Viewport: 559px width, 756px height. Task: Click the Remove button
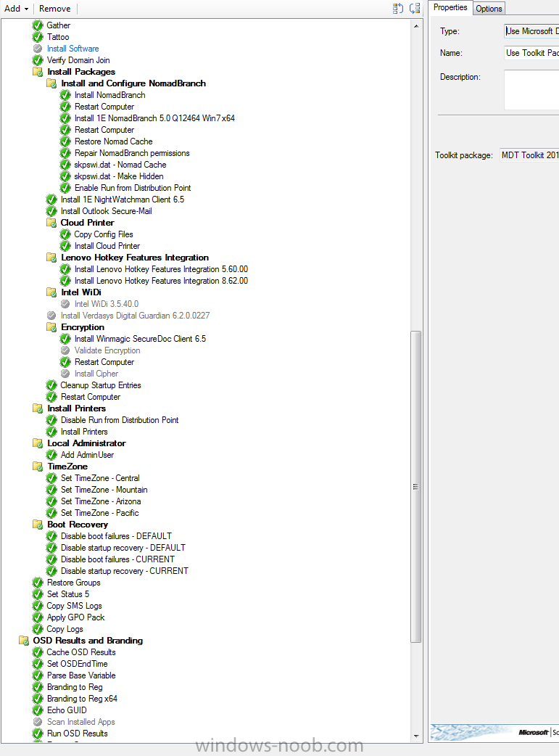pyautogui.click(x=54, y=9)
